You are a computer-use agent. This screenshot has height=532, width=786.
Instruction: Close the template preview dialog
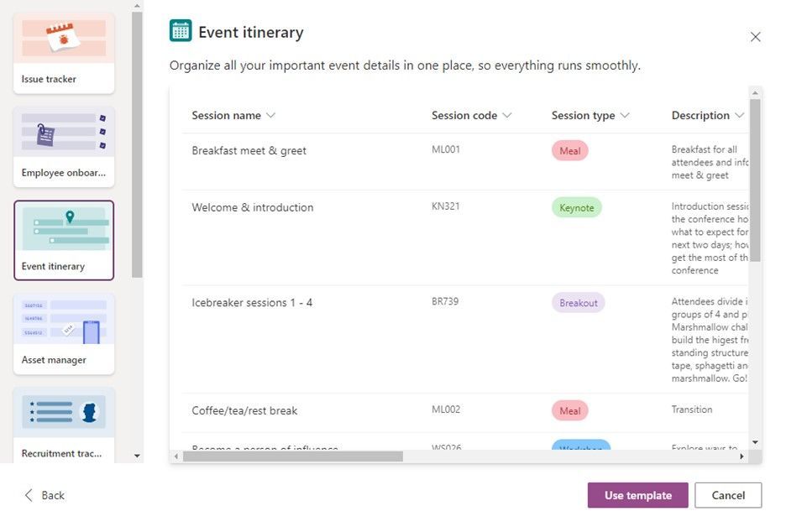(755, 37)
